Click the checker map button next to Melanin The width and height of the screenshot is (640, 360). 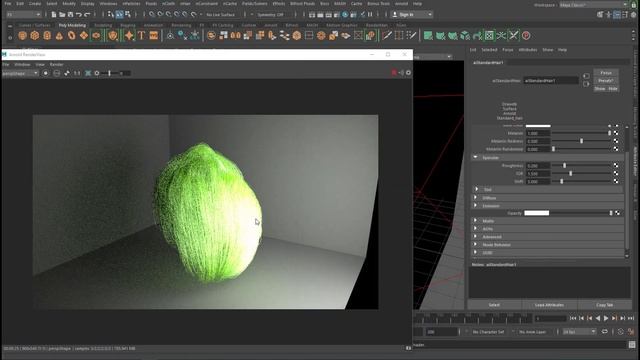(x=616, y=133)
